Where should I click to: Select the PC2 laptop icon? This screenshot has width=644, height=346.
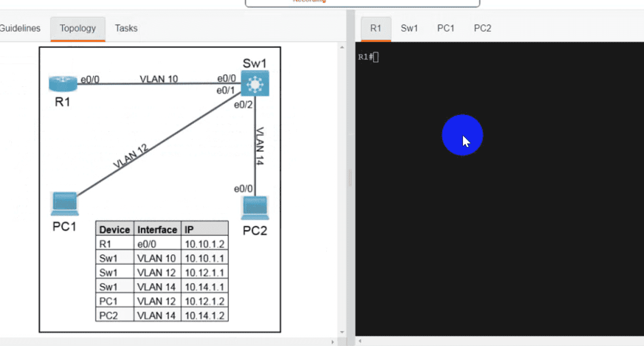(255, 208)
